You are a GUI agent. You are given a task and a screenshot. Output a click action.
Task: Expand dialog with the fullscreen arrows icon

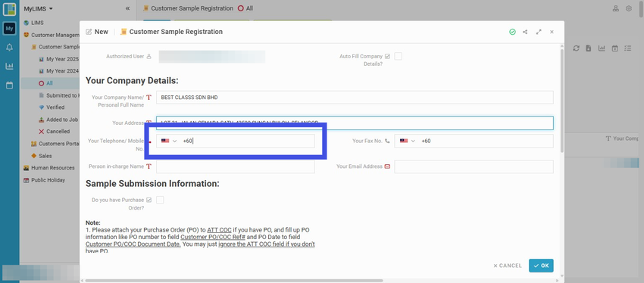539,32
